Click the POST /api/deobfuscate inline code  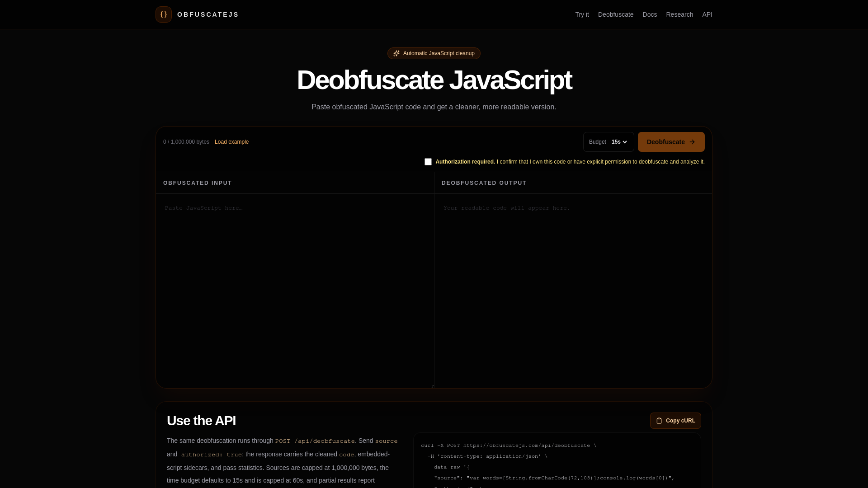click(315, 441)
